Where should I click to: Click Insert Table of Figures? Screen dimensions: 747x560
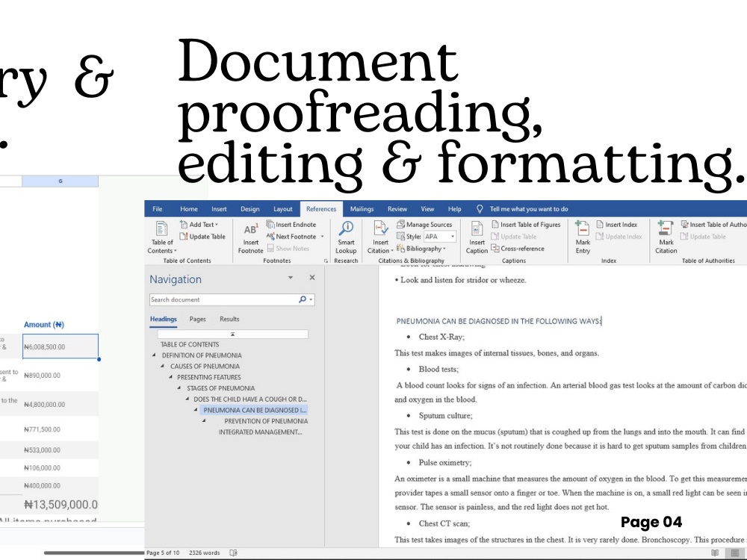(x=526, y=224)
